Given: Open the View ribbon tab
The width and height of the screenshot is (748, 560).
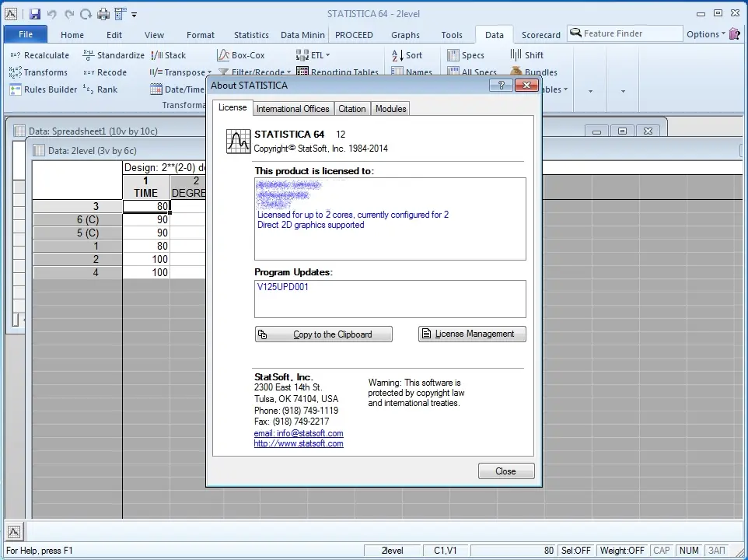Looking at the screenshot, I should coord(154,35).
